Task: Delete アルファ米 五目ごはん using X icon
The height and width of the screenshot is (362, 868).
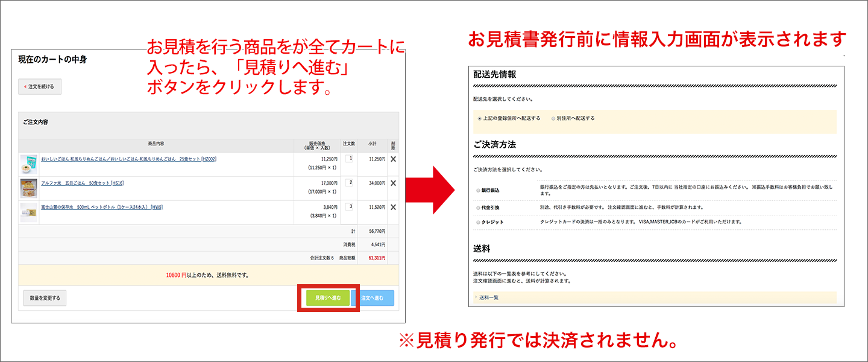Action: [393, 182]
